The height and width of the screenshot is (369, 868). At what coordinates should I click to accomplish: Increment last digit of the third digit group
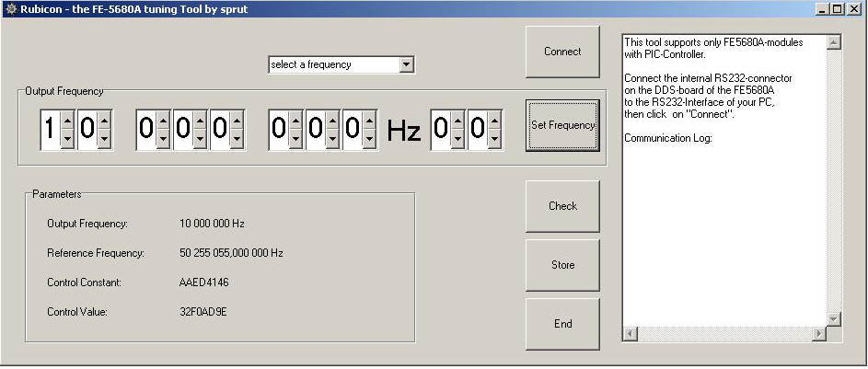[x=370, y=121]
